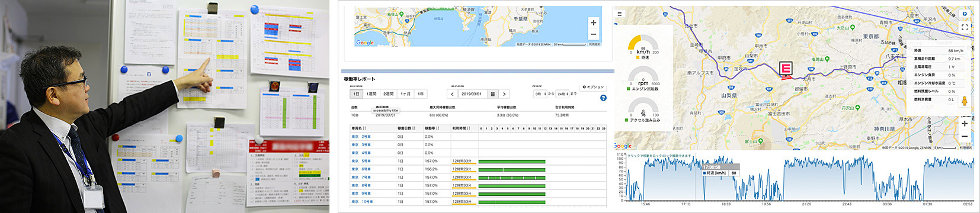Sort by 稼働率 column arrows
Screen dimensions: 980x213
tap(438, 128)
